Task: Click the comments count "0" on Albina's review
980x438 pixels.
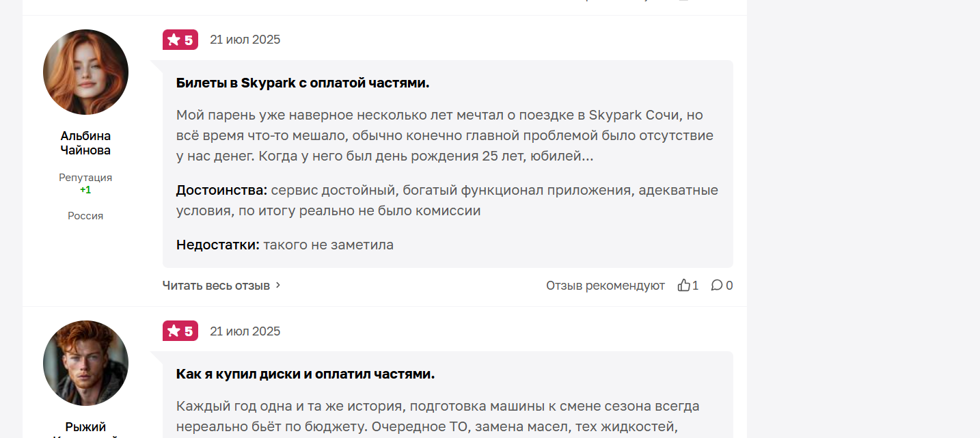Action: tap(729, 285)
